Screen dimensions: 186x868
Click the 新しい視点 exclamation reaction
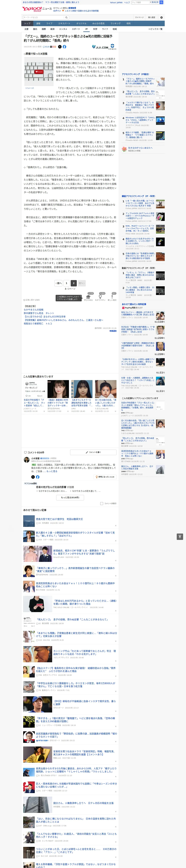pos(112,297)
